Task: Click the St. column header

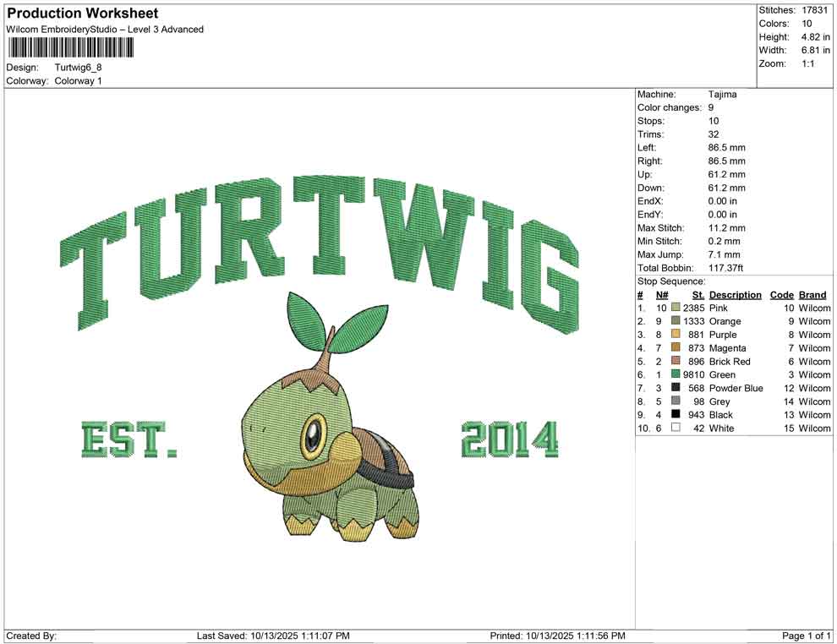Action: click(x=698, y=295)
